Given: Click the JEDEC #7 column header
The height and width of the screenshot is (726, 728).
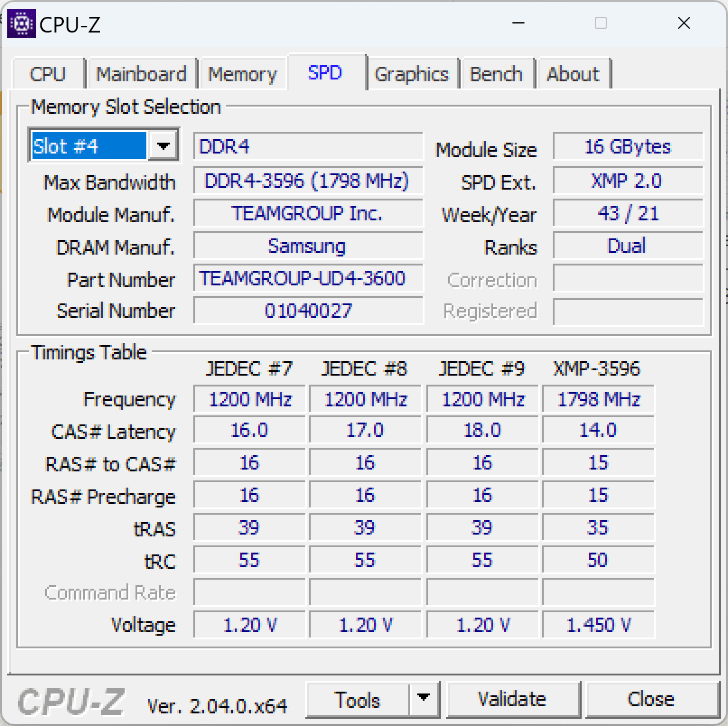Looking at the screenshot, I should click(x=249, y=368).
